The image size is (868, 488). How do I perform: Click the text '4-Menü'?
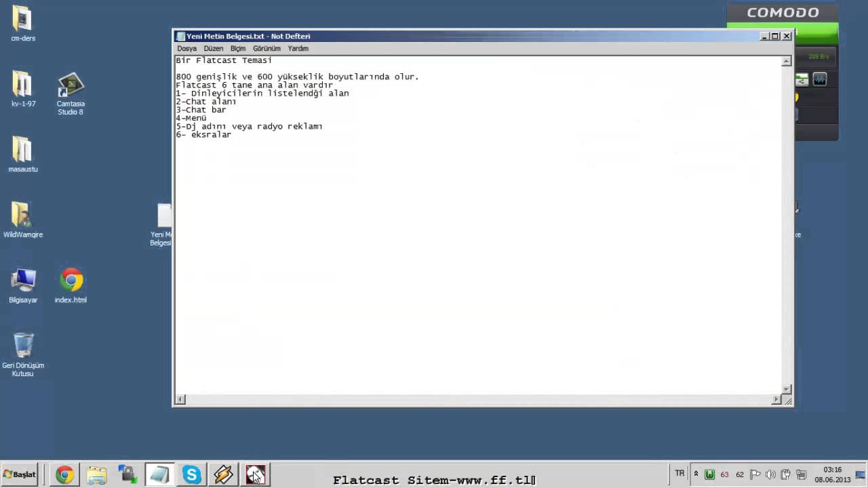tap(191, 118)
